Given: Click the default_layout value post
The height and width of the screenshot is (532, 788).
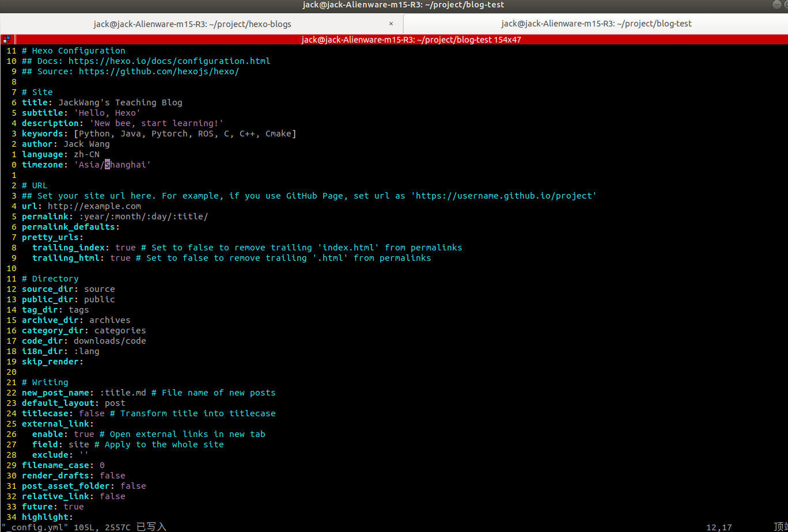Looking at the screenshot, I should (115, 403).
